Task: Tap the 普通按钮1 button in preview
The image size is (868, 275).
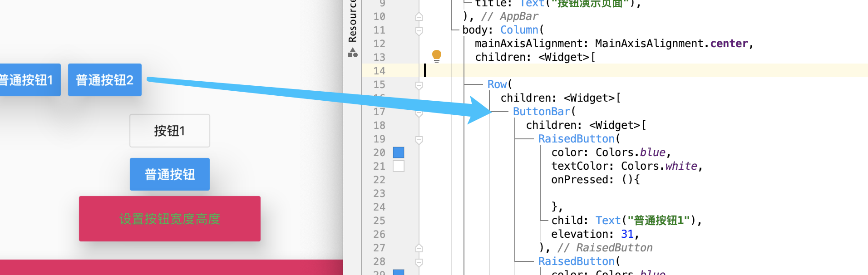Action: [x=30, y=80]
